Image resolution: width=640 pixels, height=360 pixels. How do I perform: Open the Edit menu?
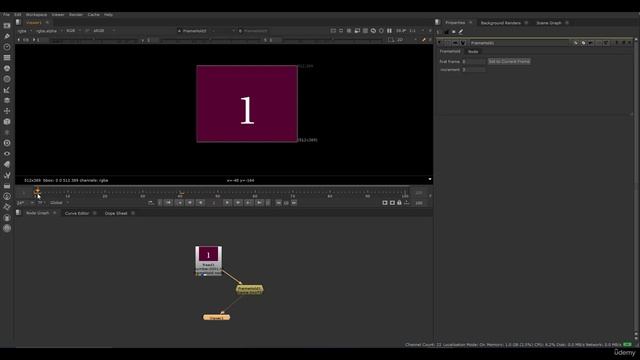click(18, 15)
